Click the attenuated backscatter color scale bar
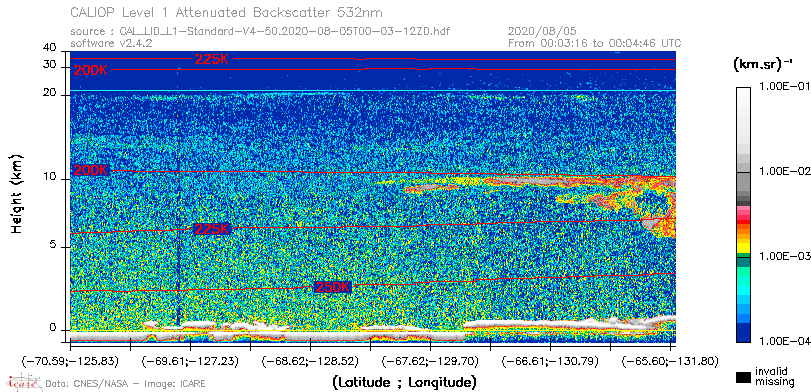811x392 pixels. (x=744, y=215)
